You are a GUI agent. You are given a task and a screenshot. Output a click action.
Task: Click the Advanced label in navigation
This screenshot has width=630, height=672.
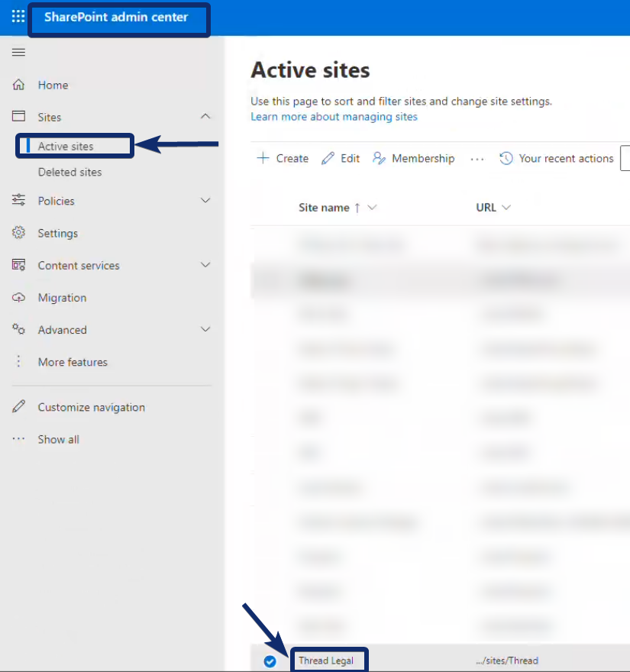(62, 330)
